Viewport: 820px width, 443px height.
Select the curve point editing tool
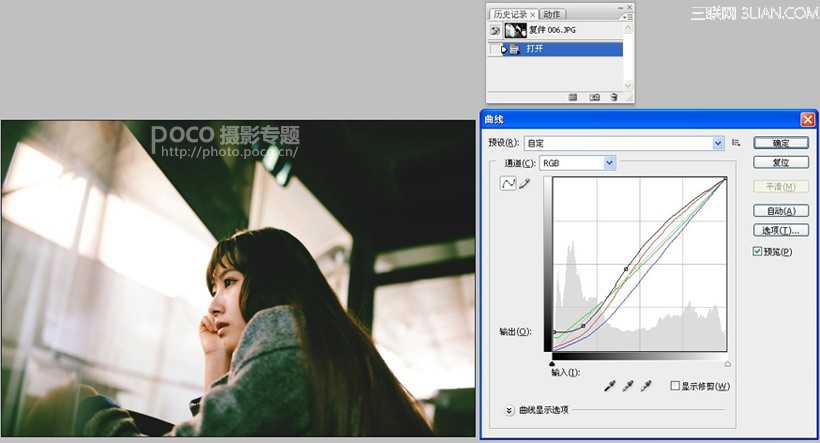pos(508,184)
